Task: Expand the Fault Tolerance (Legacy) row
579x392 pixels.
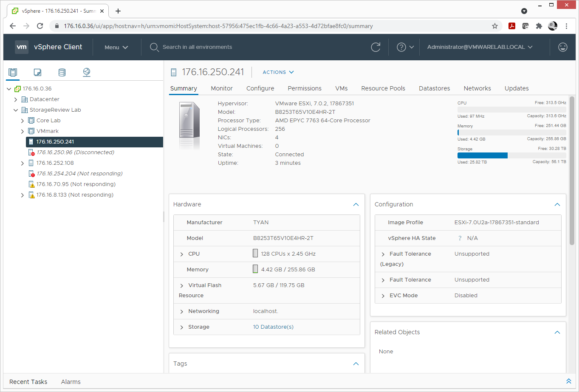Action: click(x=383, y=254)
